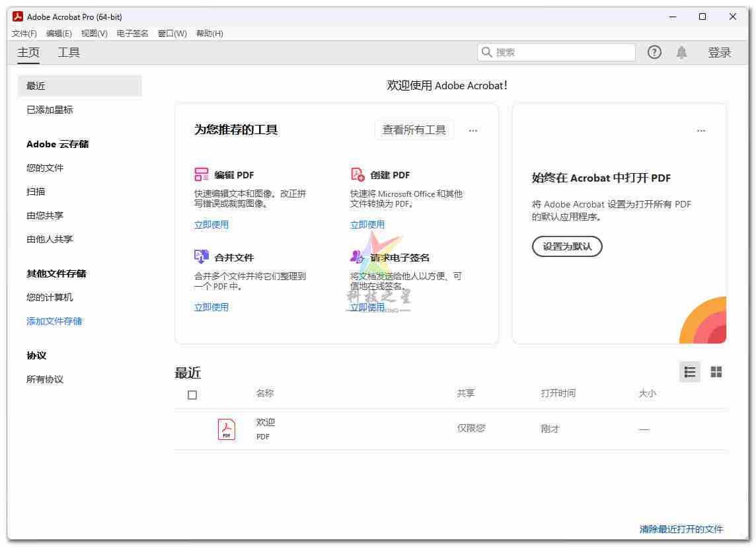The image size is (756, 547).
Task: Open the 视图(V) menu
Action: click(94, 34)
